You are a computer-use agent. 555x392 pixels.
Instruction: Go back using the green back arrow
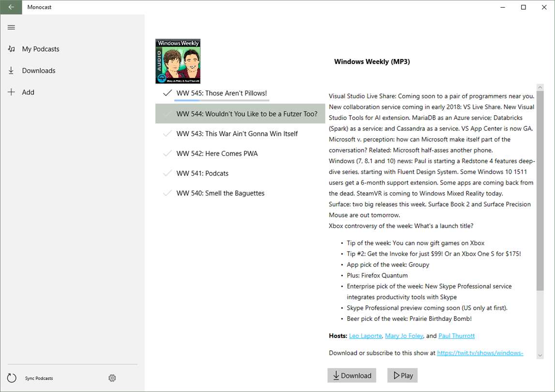[x=11, y=7]
